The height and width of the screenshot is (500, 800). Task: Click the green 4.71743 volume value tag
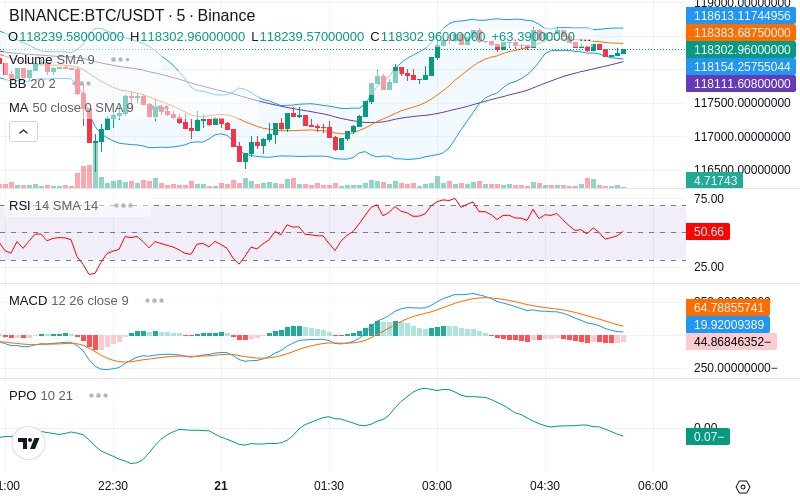(714, 181)
